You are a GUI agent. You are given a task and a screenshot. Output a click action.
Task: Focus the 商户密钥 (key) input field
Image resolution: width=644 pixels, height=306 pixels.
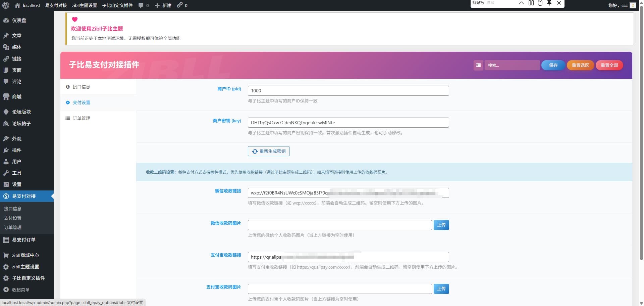(348, 123)
